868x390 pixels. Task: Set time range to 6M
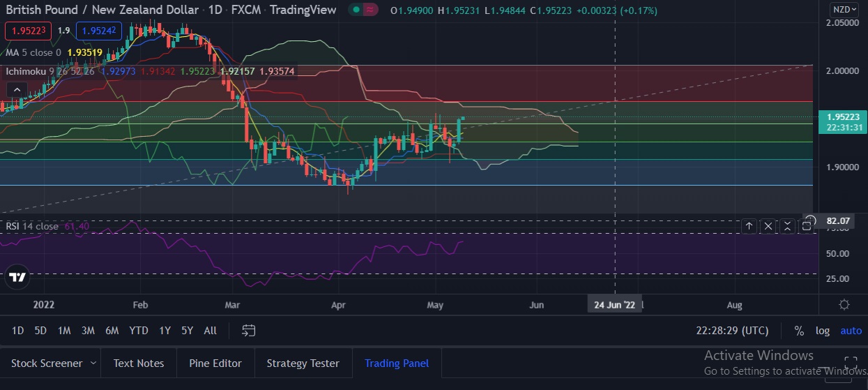click(112, 331)
